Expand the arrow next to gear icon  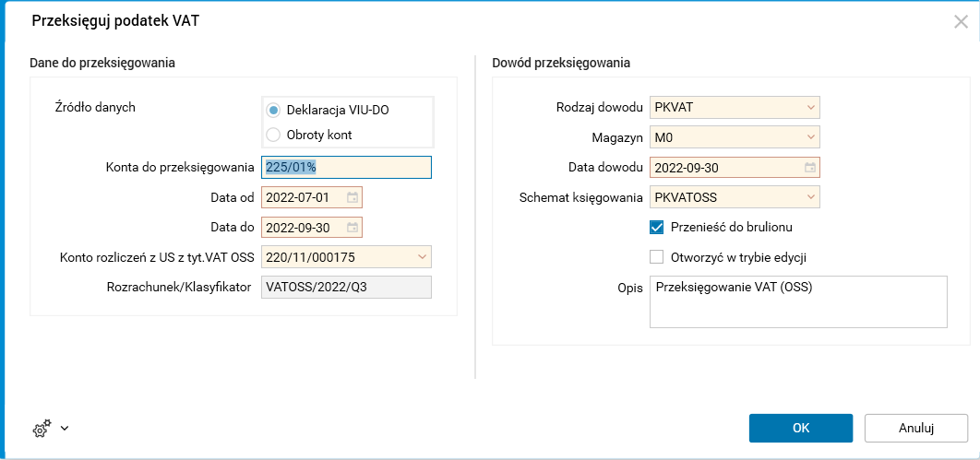tap(65, 429)
